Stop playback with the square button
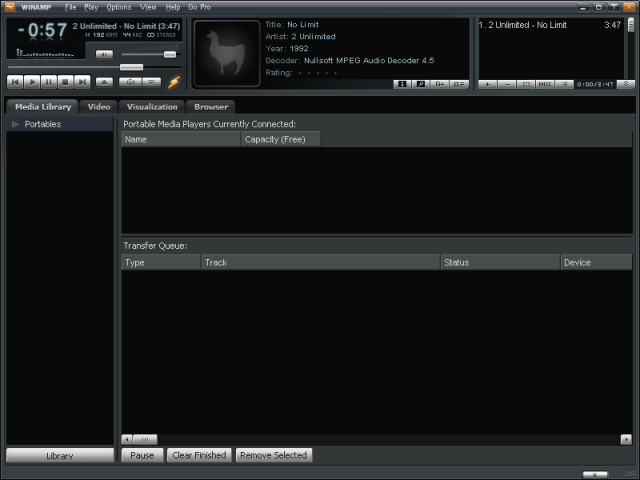This screenshot has width=640, height=480. (65, 82)
